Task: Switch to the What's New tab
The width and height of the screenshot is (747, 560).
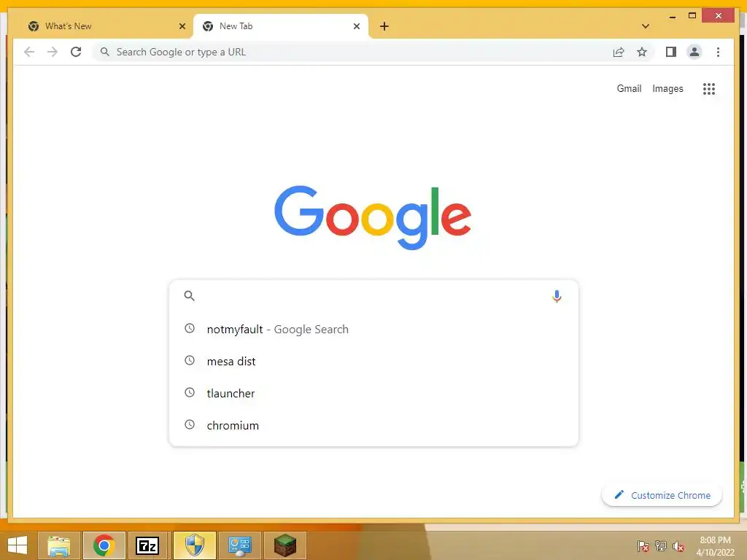Action: pyautogui.click(x=106, y=26)
